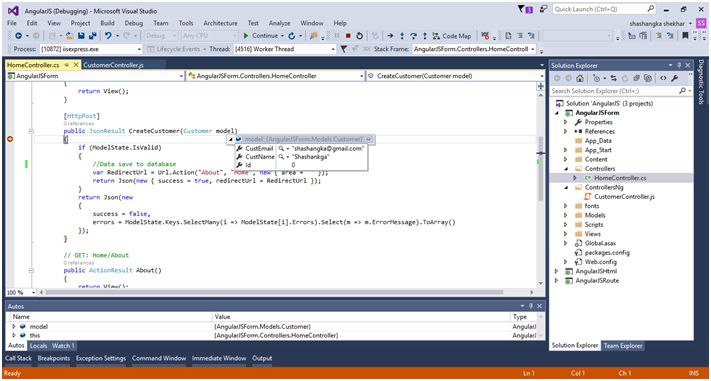Viewport: 711px width, 381px height.
Task: Open the Debug menu
Action: pyautogui.click(x=134, y=23)
